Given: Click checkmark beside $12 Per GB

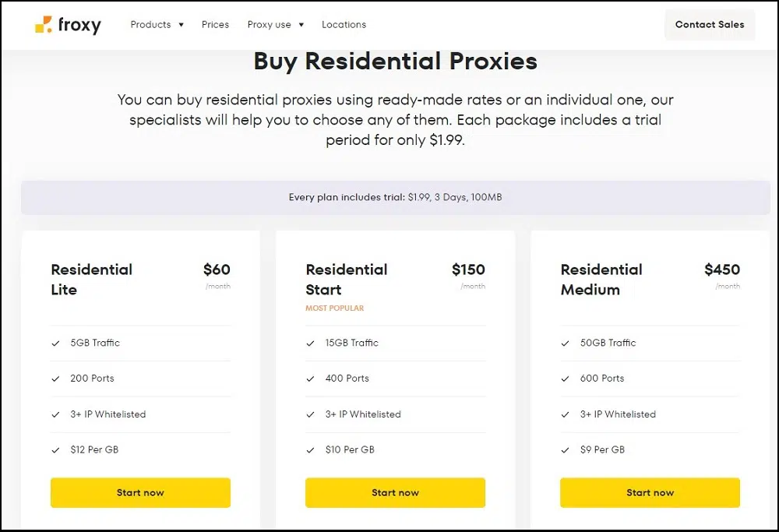Looking at the screenshot, I should click(x=56, y=450).
